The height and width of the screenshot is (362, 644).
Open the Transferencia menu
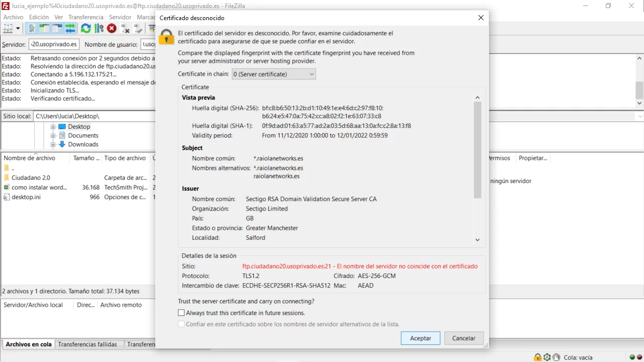click(86, 17)
